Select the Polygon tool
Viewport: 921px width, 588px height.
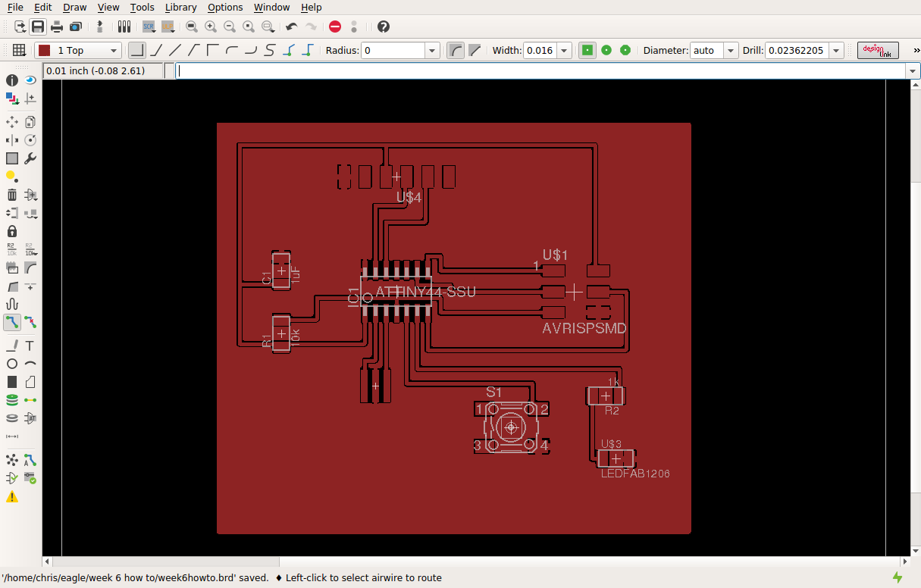[30, 382]
